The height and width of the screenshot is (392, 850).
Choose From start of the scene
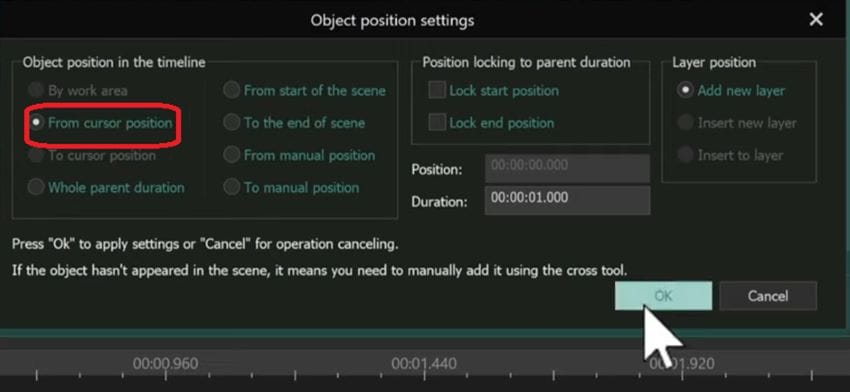(x=231, y=90)
